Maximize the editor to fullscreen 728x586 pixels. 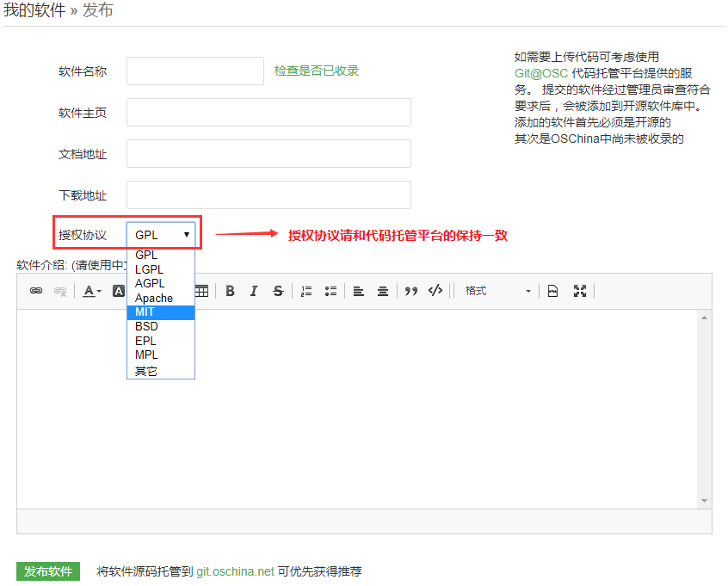coord(580,291)
